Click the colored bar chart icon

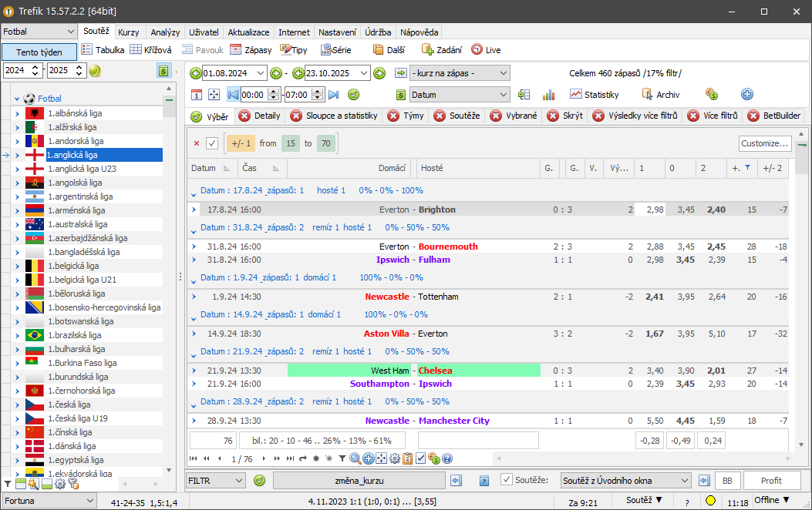tap(549, 95)
